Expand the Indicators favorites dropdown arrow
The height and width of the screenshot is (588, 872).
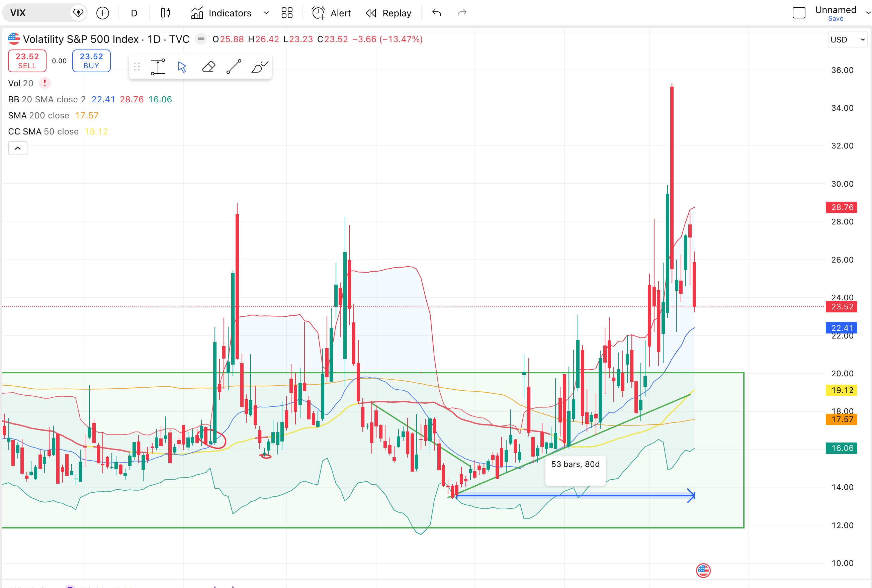pyautogui.click(x=266, y=13)
